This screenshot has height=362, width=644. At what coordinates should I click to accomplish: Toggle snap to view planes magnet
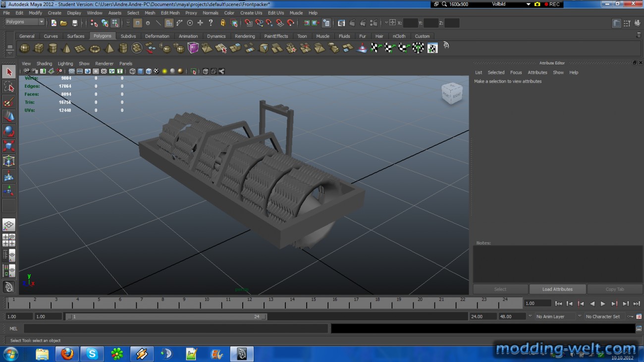click(x=280, y=23)
